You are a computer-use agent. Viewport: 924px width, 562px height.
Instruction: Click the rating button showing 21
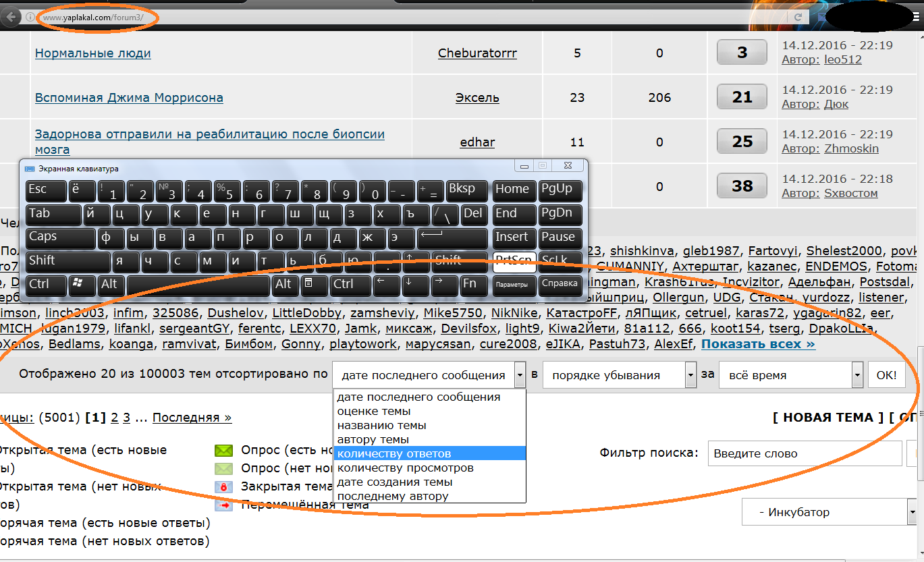(742, 97)
